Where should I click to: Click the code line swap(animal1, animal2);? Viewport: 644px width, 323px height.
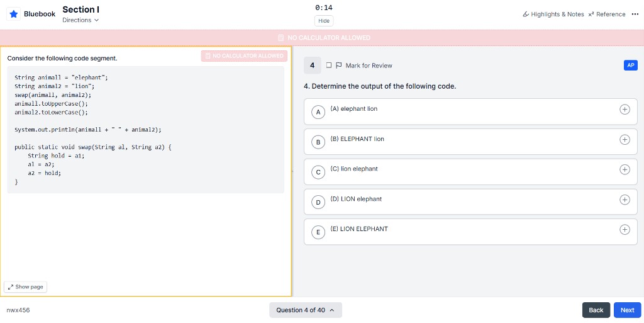tap(53, 95)
